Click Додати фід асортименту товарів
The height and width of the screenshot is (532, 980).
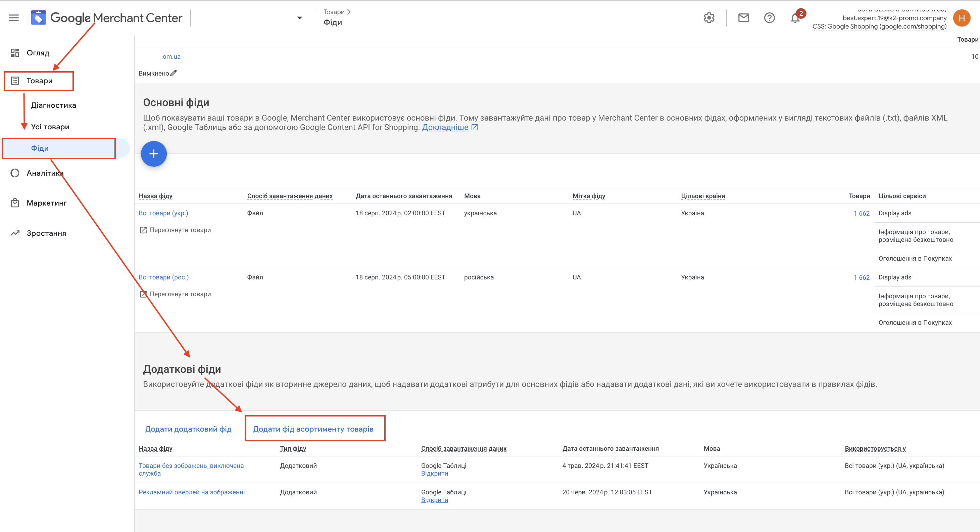(313, 429)
